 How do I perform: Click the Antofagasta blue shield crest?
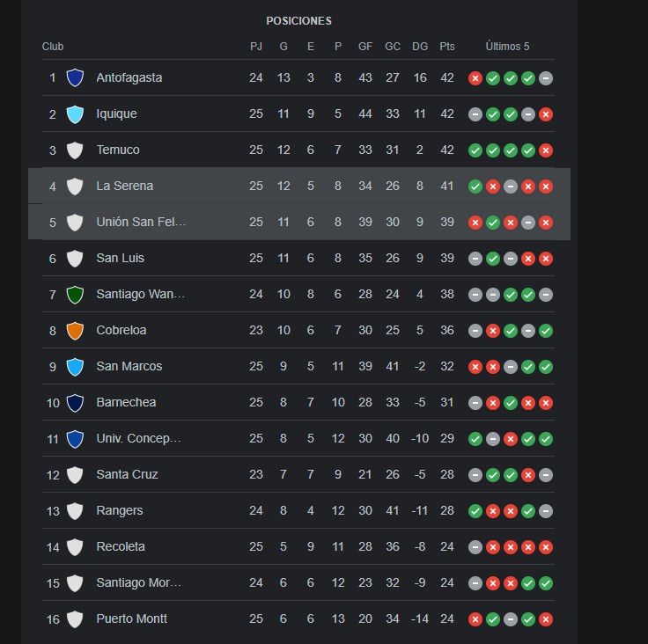point(75,77)
